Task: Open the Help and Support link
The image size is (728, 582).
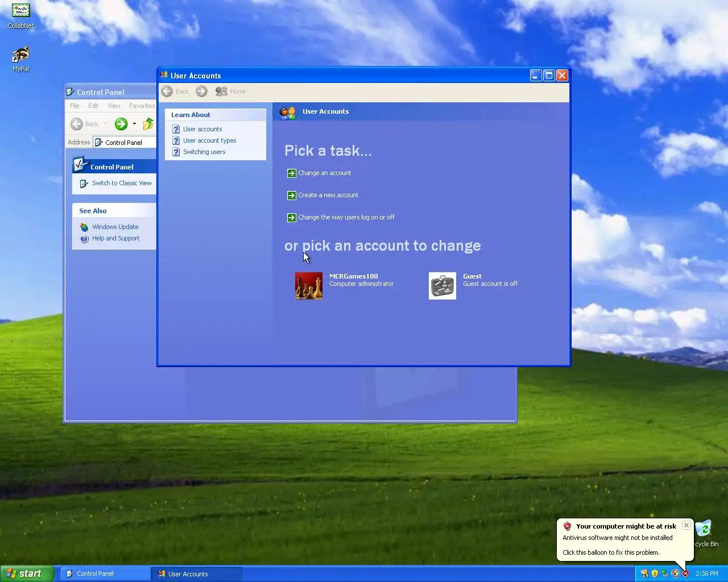Action: (x=115, y=238)
